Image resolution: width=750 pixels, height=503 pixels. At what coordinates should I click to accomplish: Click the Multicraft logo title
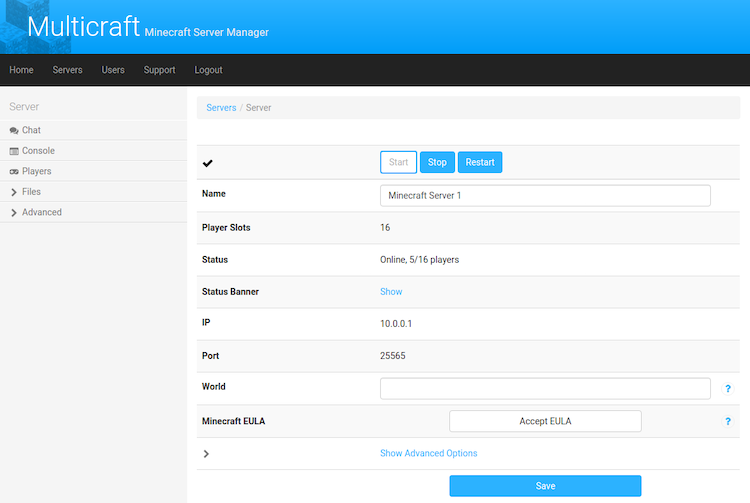click(83, 26)
